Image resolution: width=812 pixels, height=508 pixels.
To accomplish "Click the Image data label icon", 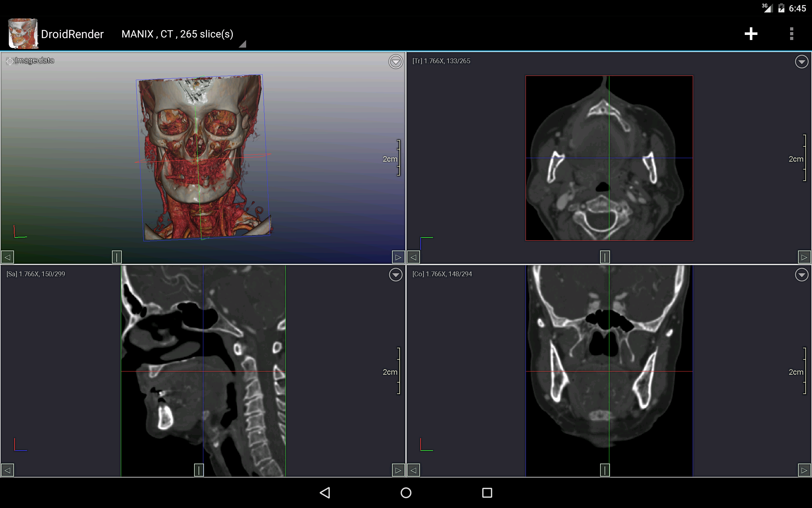I will pyautogui.click(x=10, y=61).
